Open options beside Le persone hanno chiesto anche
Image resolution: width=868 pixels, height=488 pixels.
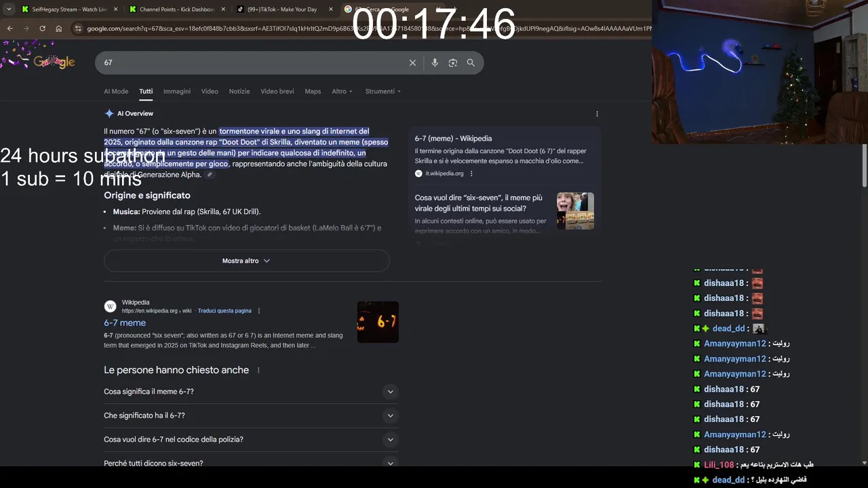pyautogui.click(x=258, y=370)
